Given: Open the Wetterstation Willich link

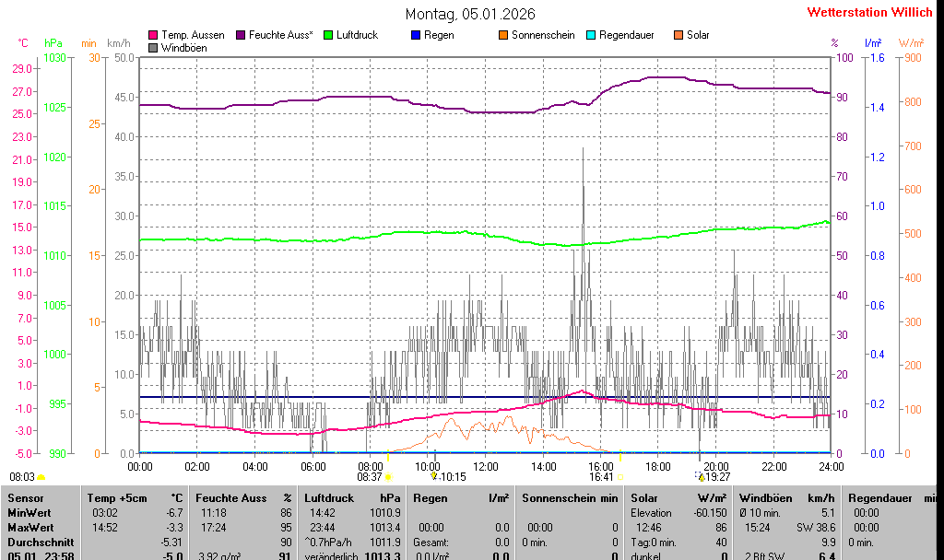Looking at the screenshot, I should point(869,12).
